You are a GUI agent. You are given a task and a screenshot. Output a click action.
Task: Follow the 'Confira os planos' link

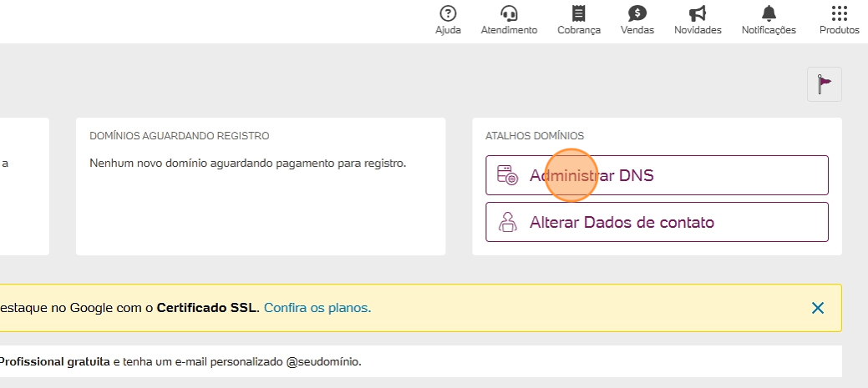317,308
